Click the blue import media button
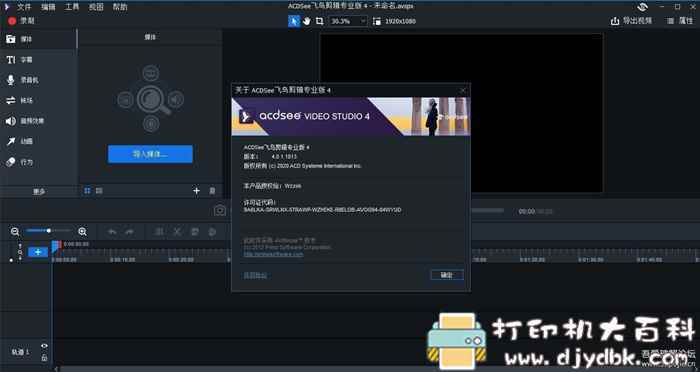Image resolution: width=700 pixels, height=372 pixels. (x=150, y=154)
